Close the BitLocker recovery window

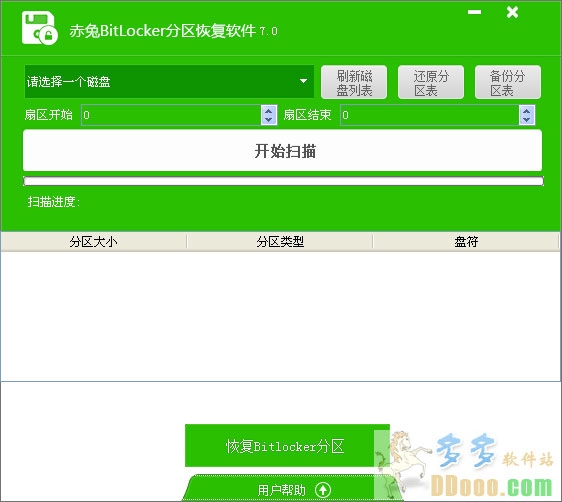512,12
